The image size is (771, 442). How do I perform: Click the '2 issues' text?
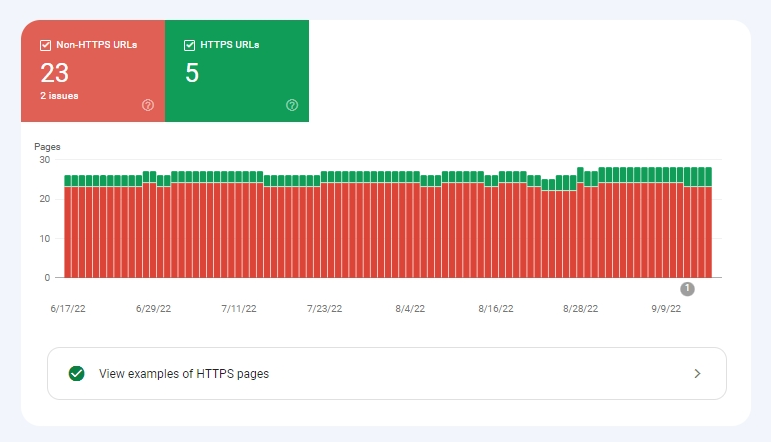59,96
